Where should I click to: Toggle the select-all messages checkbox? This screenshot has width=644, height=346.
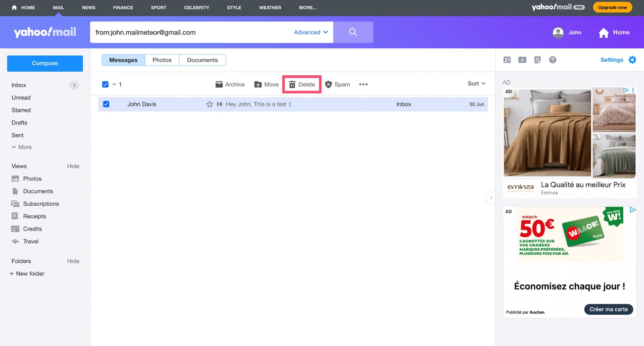point(105,84)
